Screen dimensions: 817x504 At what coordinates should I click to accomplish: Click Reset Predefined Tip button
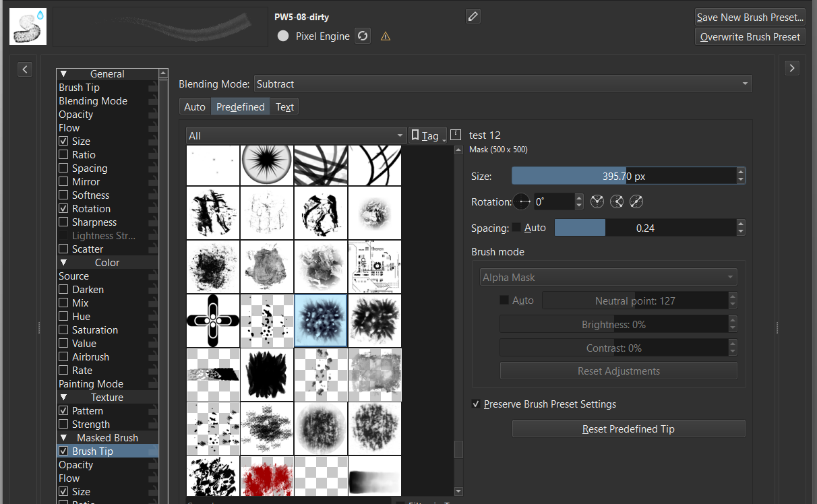pyautogui.click(x=628, y=429)
